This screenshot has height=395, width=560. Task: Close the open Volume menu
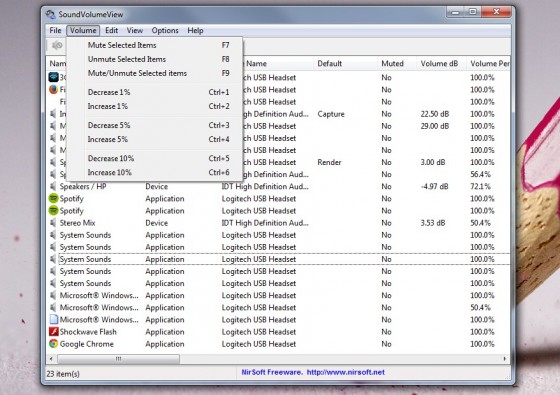[83, 30]
